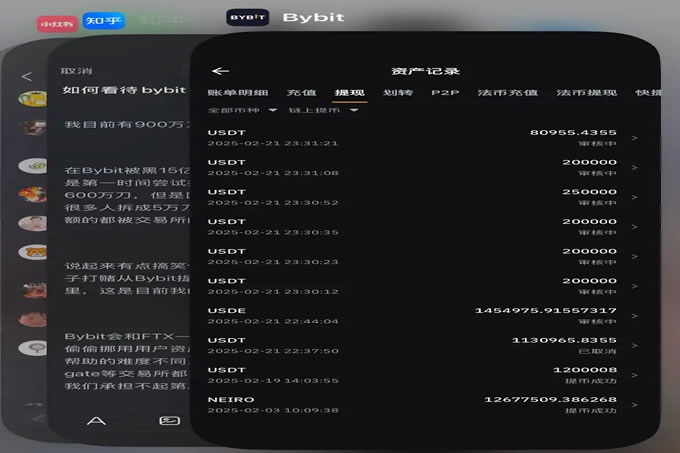Tap the amount 12677509.386268
This screenshot has height=453, width=680.
pyautogui.click(x=550, y=399)
